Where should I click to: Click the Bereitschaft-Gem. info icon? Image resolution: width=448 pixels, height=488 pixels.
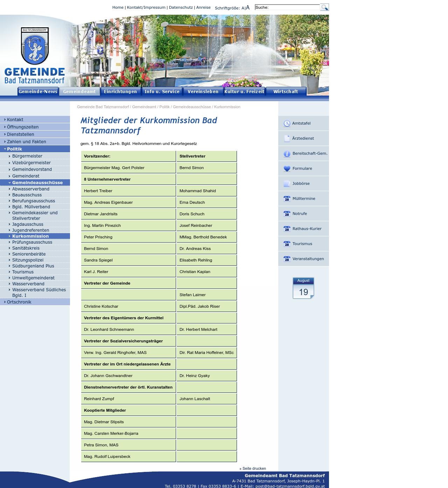(287, 154)
